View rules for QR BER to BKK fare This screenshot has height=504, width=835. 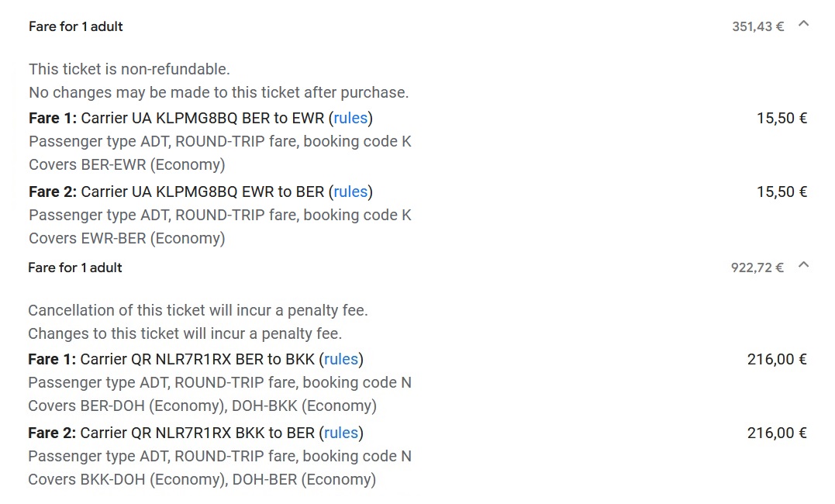click(341, 360)
